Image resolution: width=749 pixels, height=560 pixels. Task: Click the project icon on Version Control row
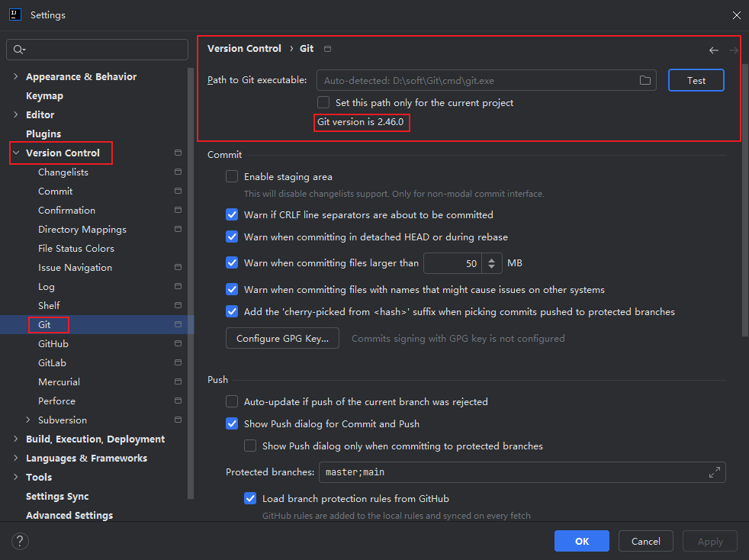point(178,153)
